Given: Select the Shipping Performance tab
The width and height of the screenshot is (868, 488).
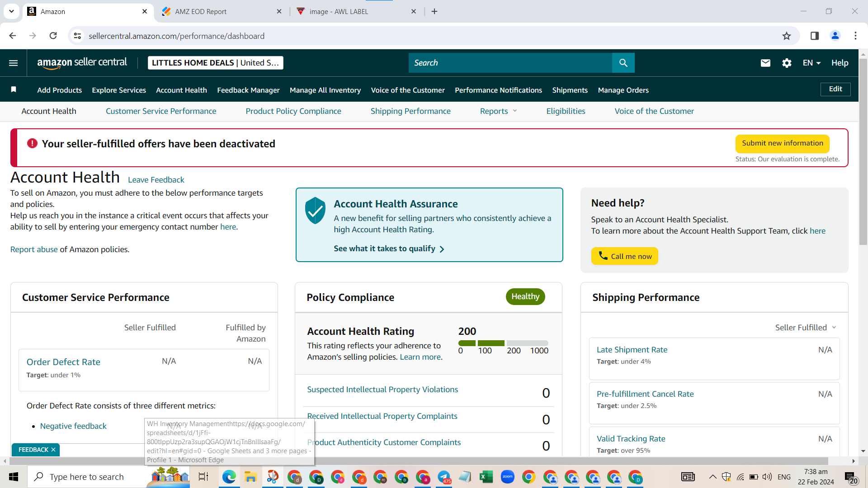Looking at the screenshot, I should pos(410,111).
